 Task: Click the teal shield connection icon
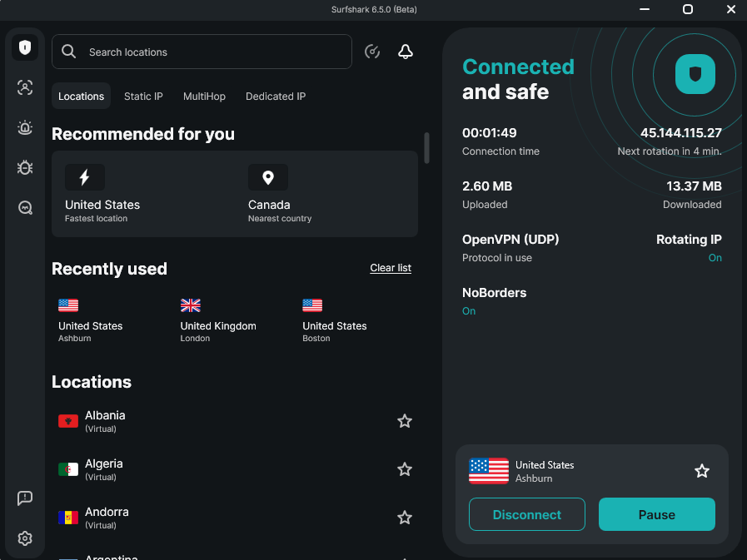coord(695,74)
